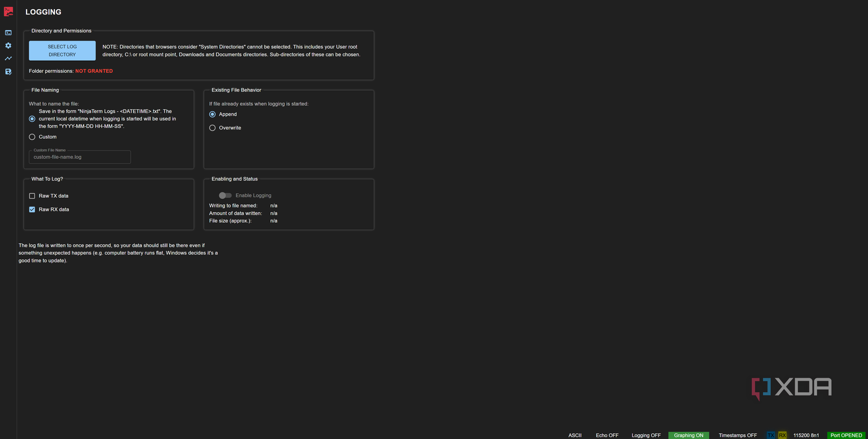Focus the Custom File Name input field
The width and height of the screenshot is (868, 439).
[x=80, y=157]
